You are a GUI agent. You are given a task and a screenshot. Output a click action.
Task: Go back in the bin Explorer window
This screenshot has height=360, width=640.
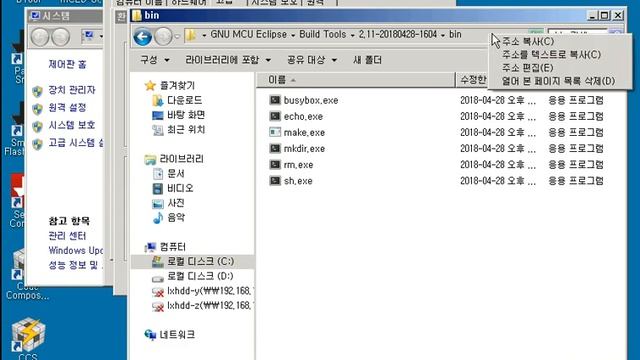click(142, 37)
